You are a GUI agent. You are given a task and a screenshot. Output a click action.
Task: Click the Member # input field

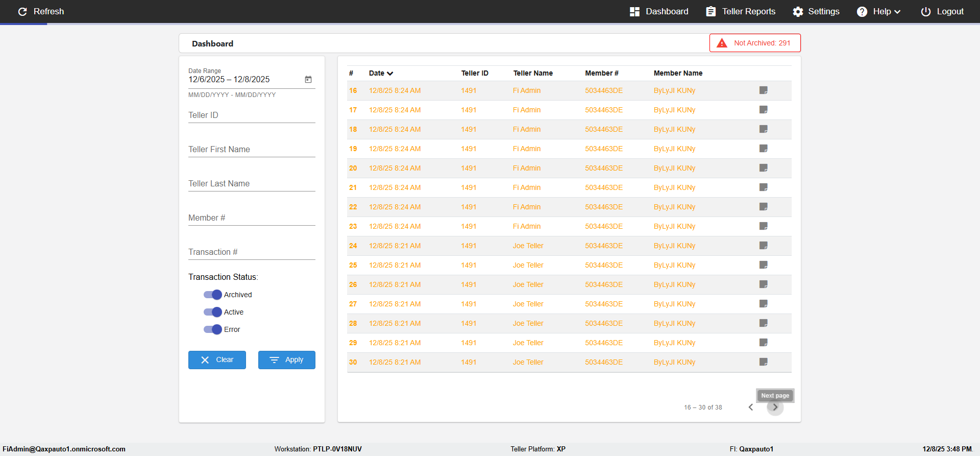pyautogui.click(x=252, y=218)
